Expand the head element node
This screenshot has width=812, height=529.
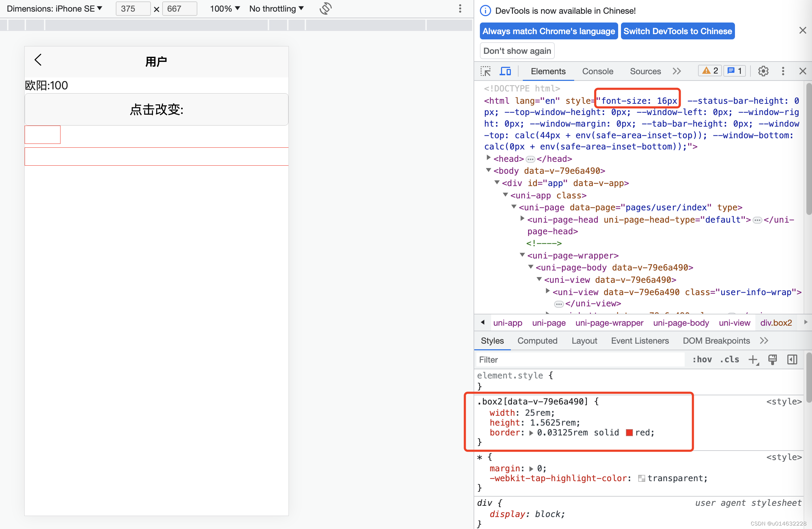pyautogui.click(x=488, y=158)
